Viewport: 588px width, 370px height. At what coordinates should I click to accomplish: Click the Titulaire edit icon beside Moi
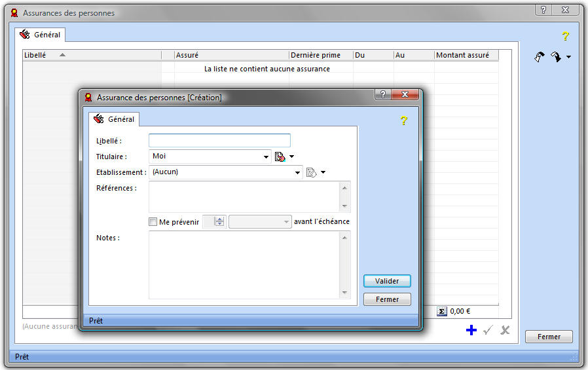[x=280, y=157]
